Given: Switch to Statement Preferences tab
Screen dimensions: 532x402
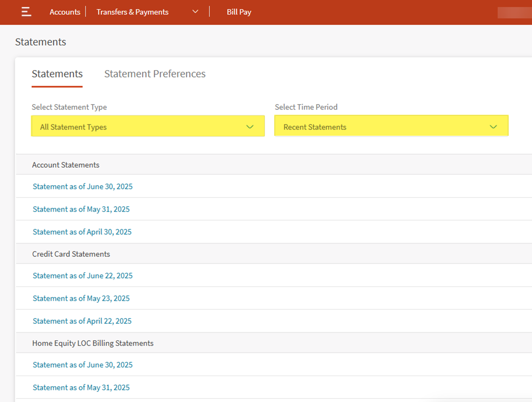Looking at the screenshot, I should [155, 74].
